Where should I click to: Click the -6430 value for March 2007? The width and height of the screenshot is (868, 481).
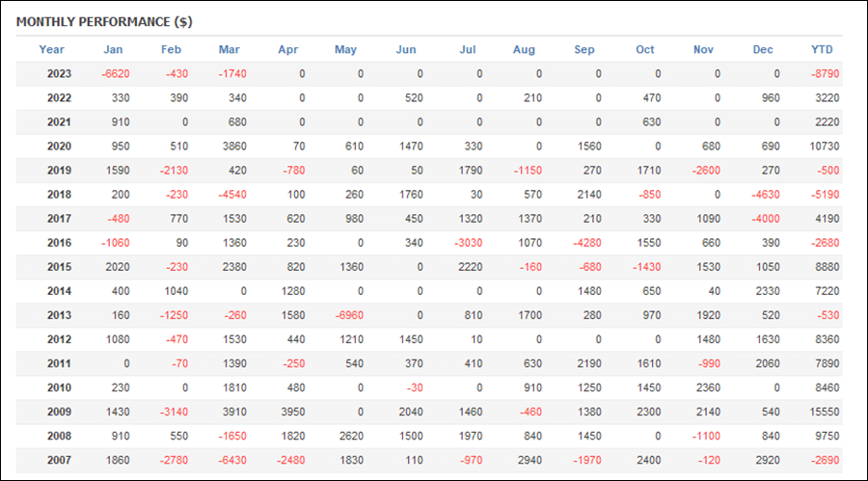[x=232, y=460]
